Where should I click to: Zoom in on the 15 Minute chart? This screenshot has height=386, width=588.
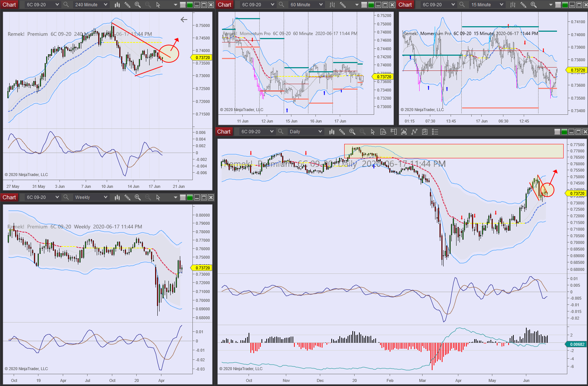534,5
